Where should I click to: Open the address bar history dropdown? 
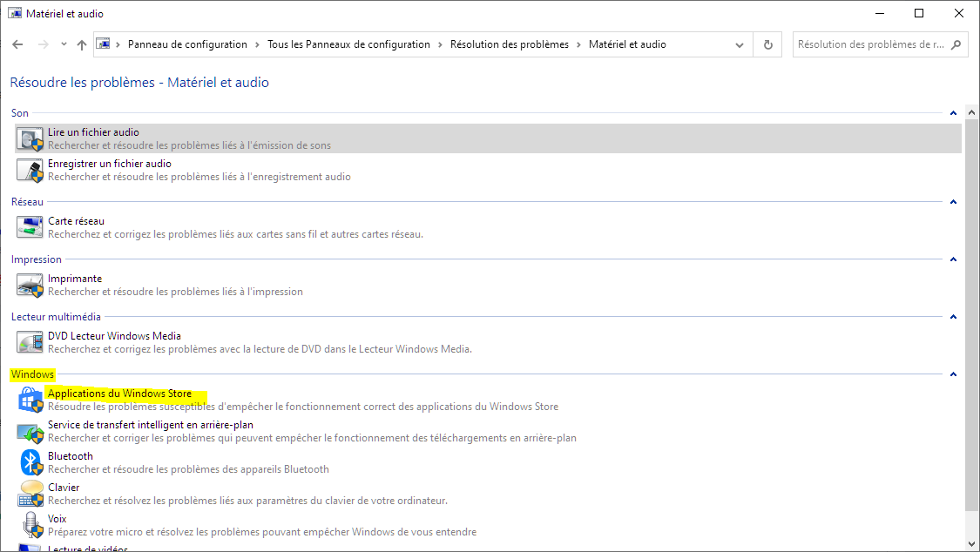740,44
